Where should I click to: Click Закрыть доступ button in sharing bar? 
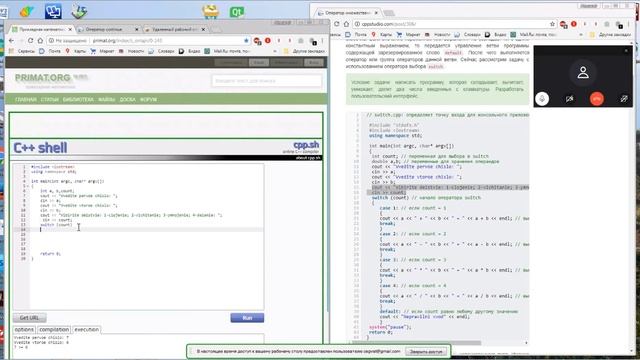[x=426, y=351]
